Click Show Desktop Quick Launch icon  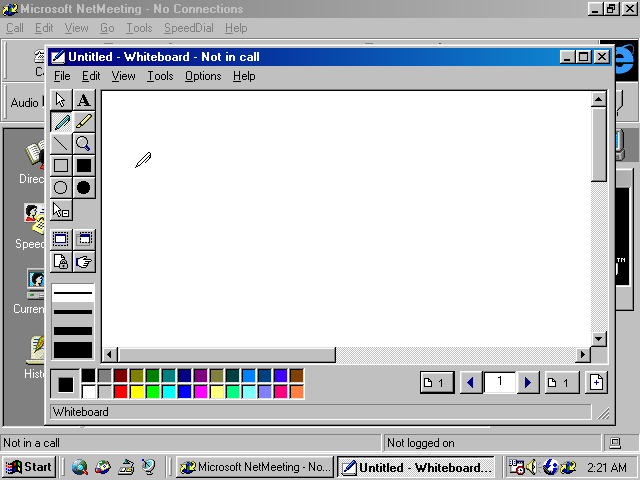tap(126, 467)
